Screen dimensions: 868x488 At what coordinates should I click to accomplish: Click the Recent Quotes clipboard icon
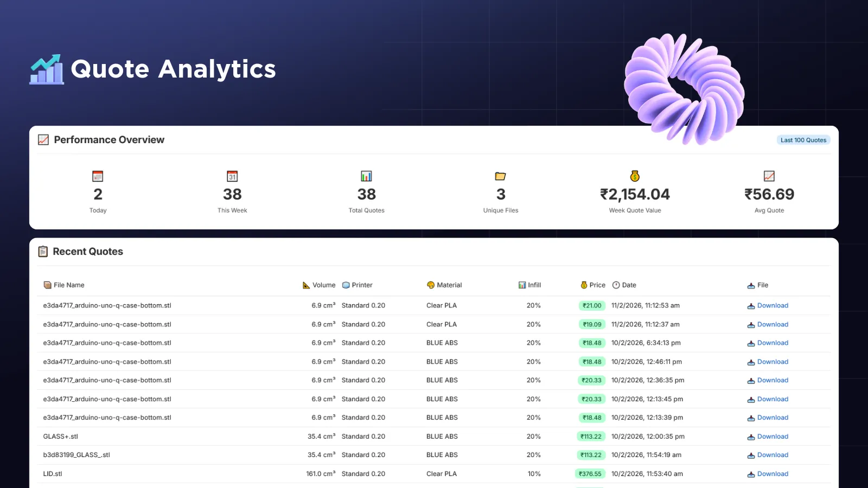point(43,251)
